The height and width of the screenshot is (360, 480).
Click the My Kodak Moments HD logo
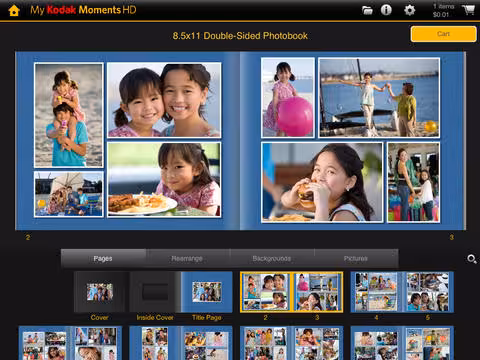click(x=83, y=10)
